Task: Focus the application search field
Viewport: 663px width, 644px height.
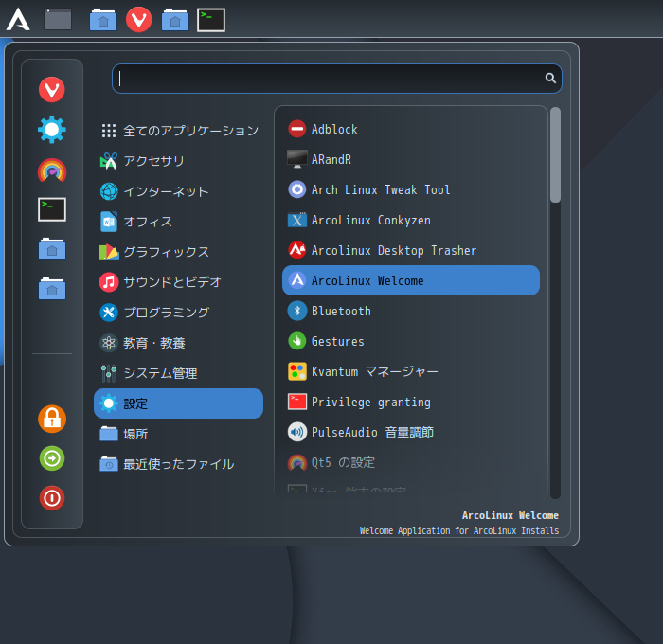Action: pyautogui.click(x=336, y=79)
